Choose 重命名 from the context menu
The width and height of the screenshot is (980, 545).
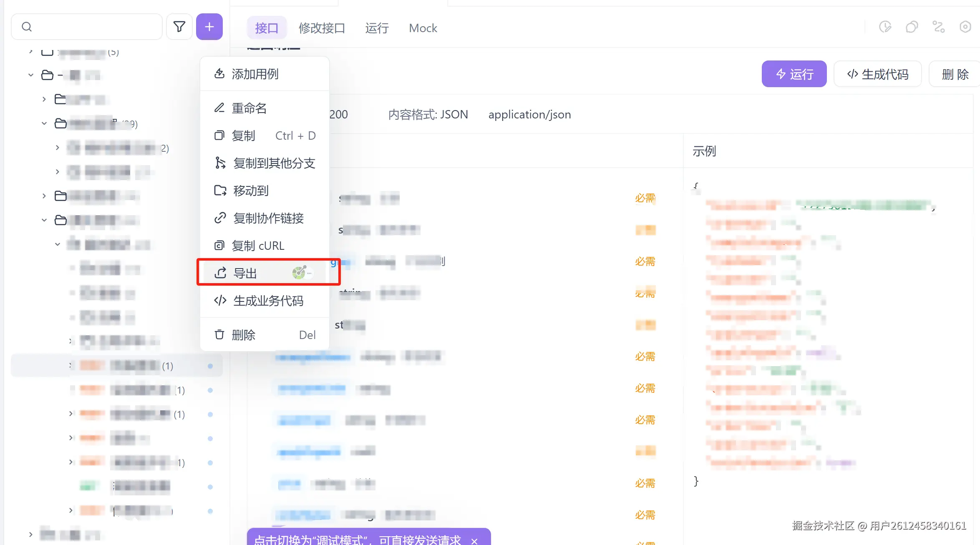click(x=249, y=108)
